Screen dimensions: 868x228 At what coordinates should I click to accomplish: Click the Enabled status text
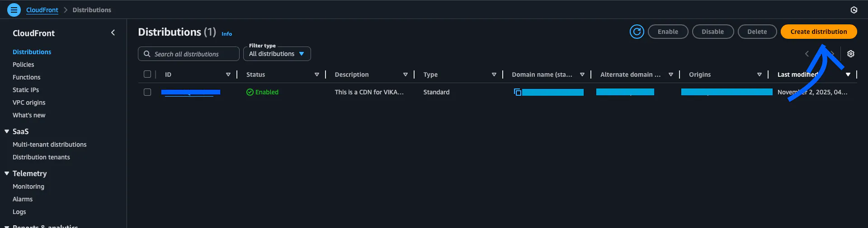(x=267, y=92)
